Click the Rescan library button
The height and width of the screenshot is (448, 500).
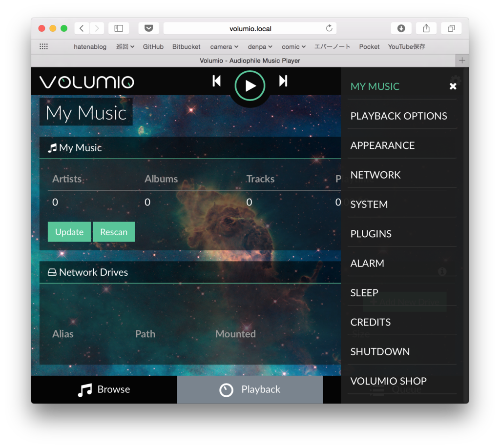tap(114, 232)
